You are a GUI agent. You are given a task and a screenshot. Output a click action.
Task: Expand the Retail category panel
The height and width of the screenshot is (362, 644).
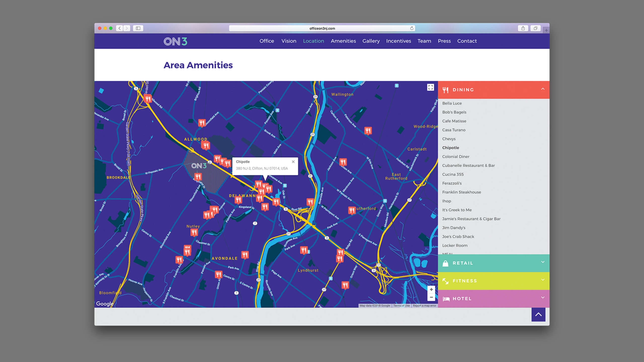pos(543,262)
